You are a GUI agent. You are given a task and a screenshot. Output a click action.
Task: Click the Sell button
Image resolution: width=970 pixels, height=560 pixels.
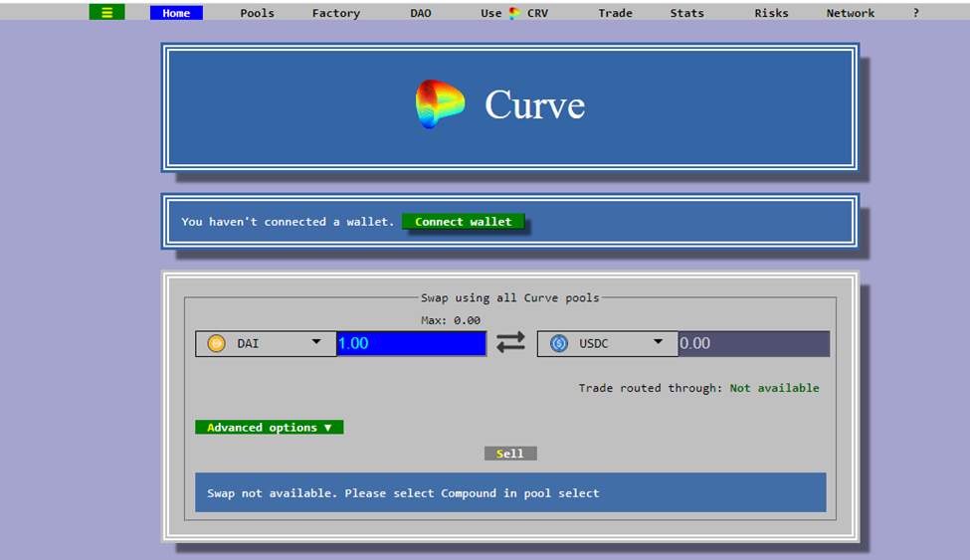click(510, 454)
